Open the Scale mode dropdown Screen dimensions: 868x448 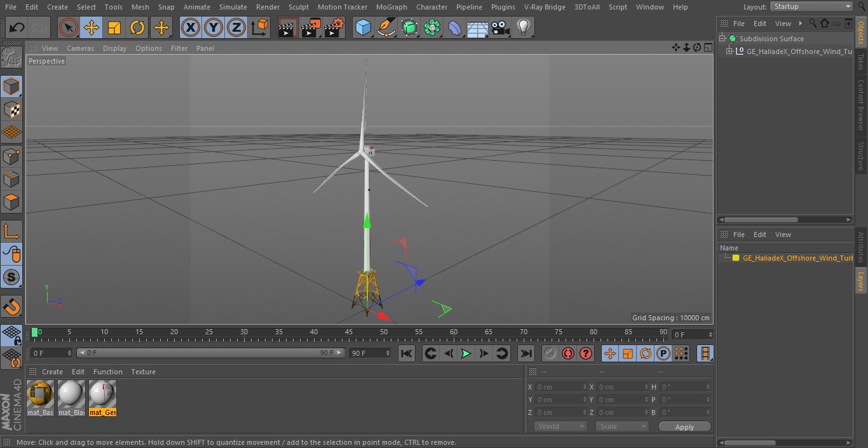click(x=622, y=426)
